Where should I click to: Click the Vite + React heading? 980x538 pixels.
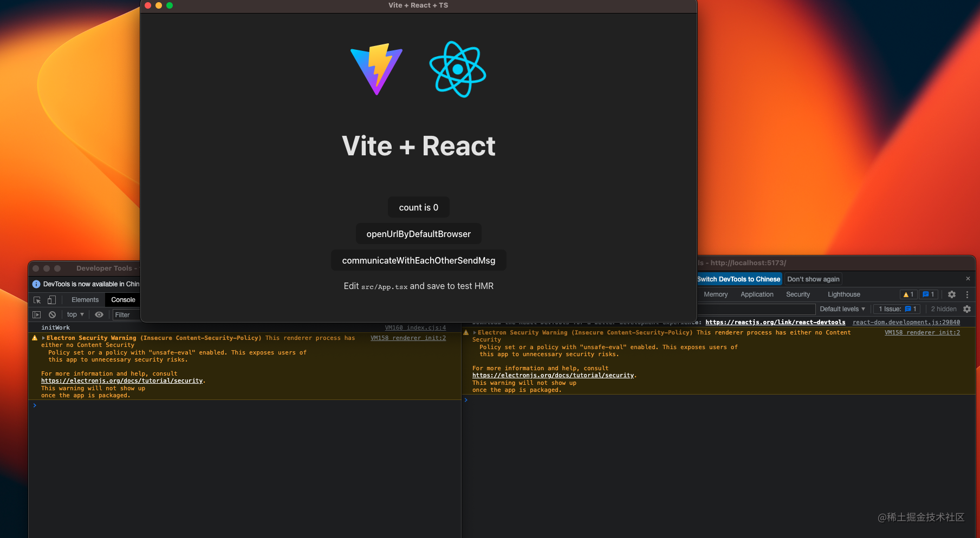click(x=419, y=146)
